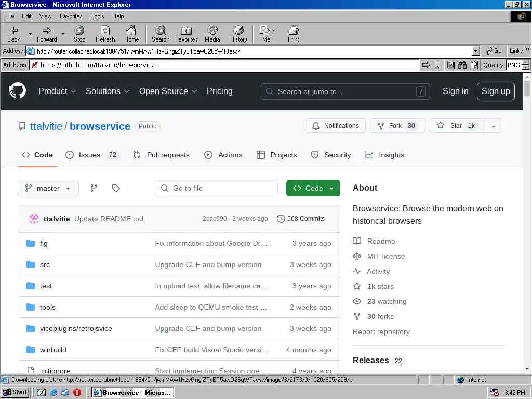The height and width of the screenshot is (399, 532).
Task: Launch Opera from quick launch
Action: click(77, 392)
